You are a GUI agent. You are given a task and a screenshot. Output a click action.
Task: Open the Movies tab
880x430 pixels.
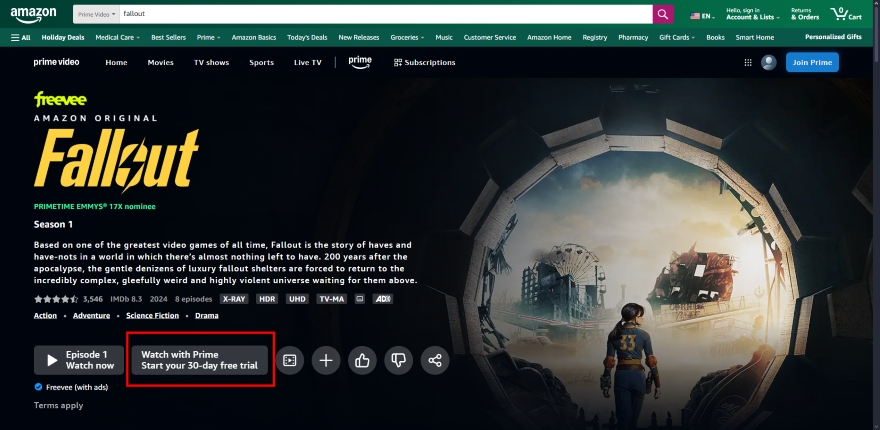click(x=161, y=62)
